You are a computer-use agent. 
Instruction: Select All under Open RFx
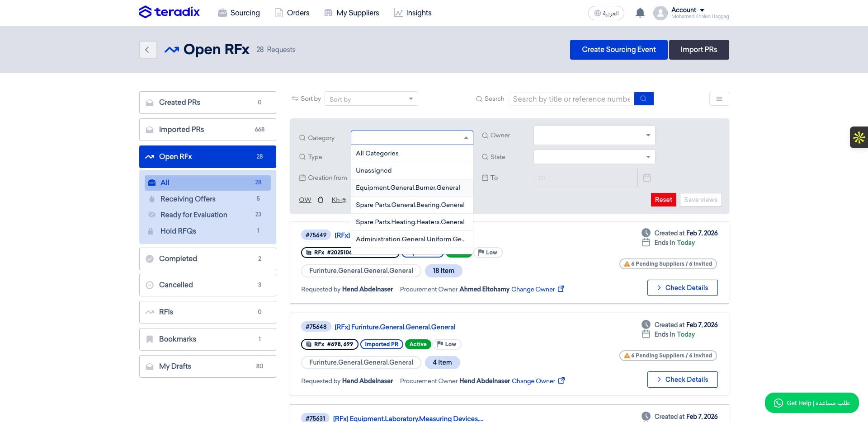tap(208, 183)
